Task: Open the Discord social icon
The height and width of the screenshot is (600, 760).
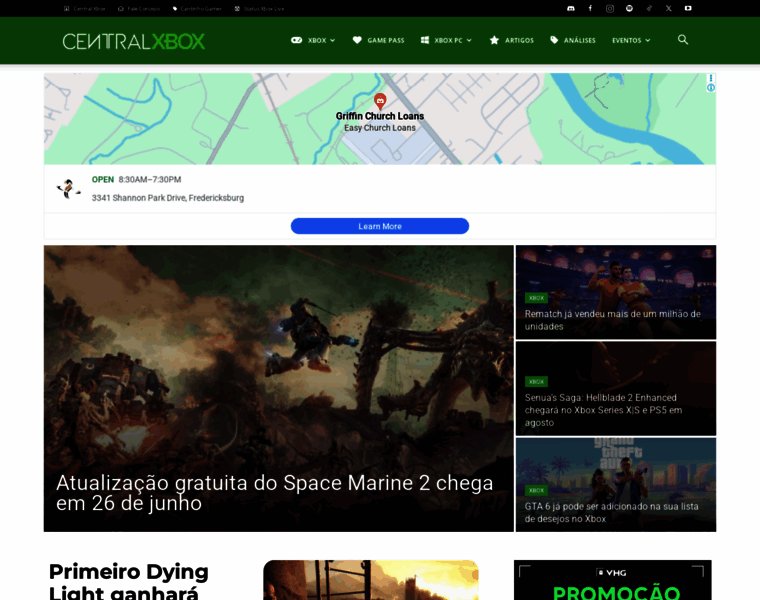Action: pos(571,8)
